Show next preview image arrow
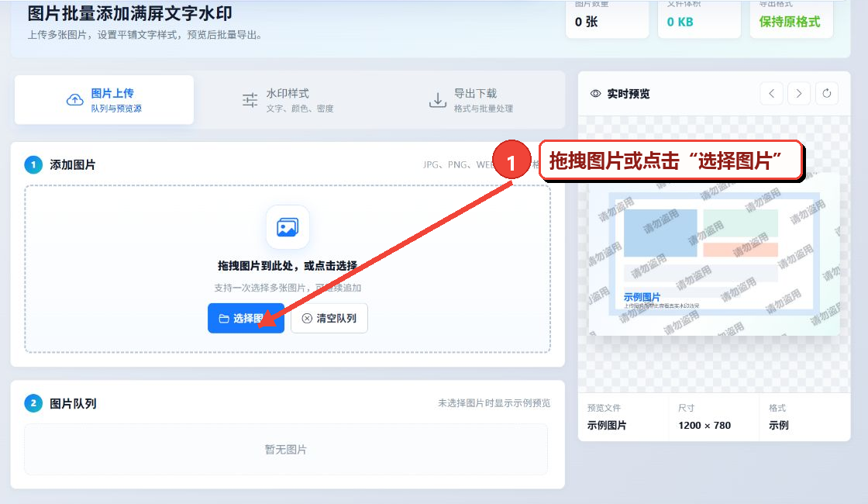This screenshot has height=504, width=868. (x=799, y=94)
